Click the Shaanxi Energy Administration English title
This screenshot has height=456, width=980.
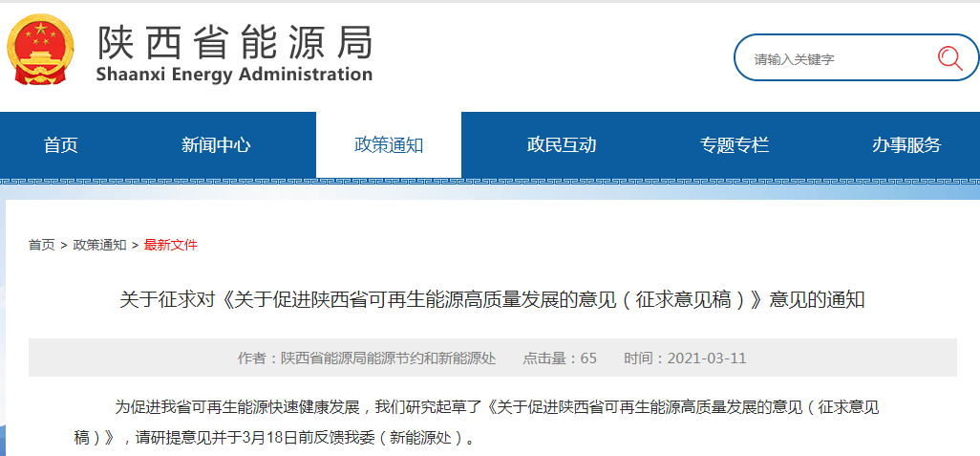click(235, 75)
